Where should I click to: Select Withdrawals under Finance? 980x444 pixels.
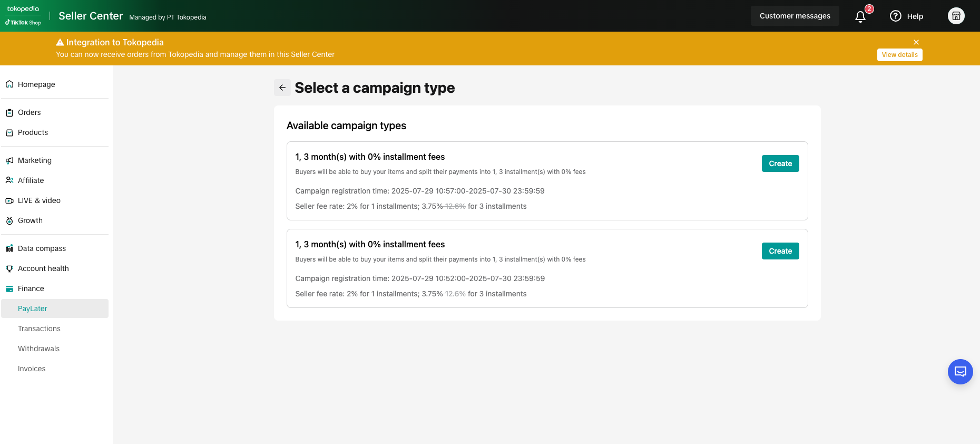[38, 349]
